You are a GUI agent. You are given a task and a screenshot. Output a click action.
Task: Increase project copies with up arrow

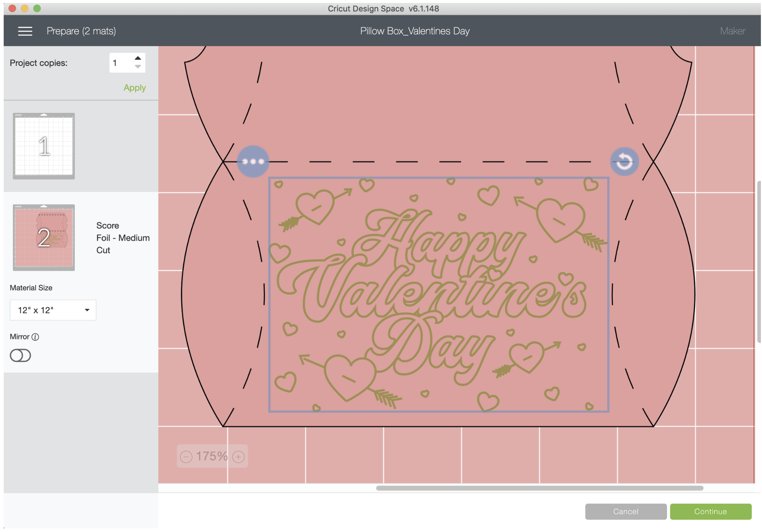click(138, 58)
